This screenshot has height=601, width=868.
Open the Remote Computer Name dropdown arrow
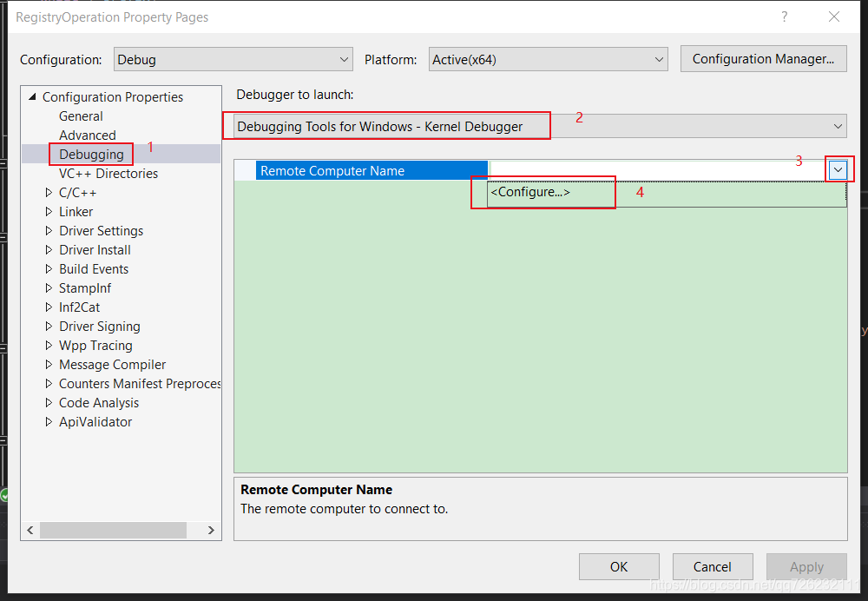[838, 170]
